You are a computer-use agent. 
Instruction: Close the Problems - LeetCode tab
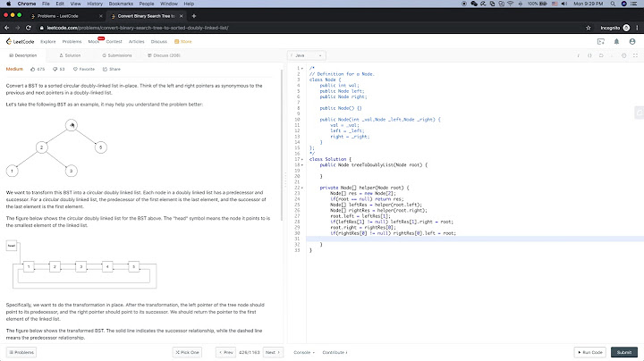point(100,16)
